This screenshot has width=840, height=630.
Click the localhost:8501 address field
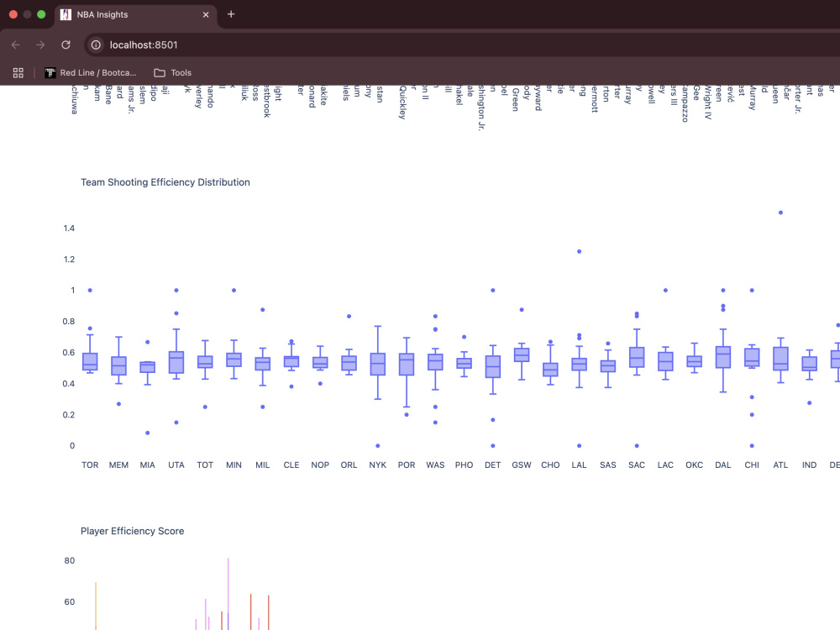pyautogui.click(x=144, y=45)
